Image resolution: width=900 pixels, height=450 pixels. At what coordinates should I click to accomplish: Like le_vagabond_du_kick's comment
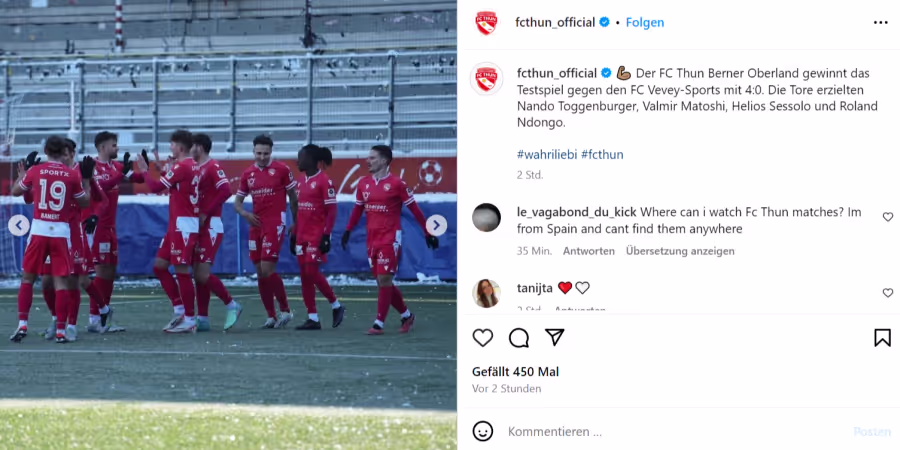(x=888, y=217)
